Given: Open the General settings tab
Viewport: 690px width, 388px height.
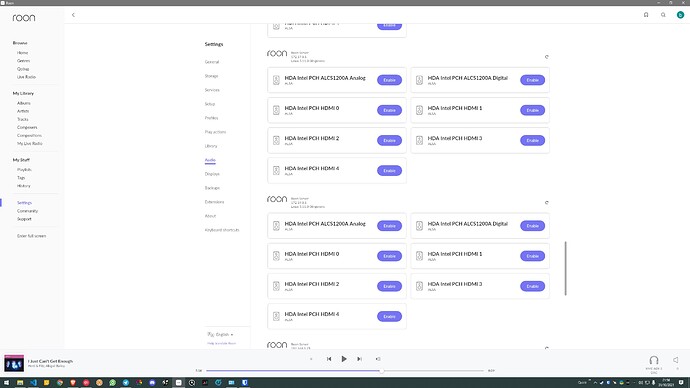Looking at the screenshot, I should click(x=212, y=62).
